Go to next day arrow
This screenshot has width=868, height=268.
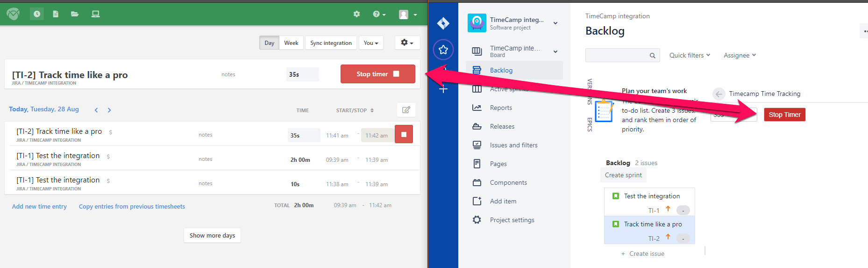[109, 110]
